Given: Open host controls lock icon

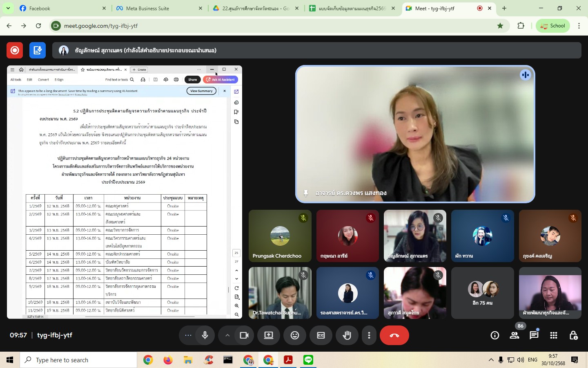Looking at the screenshot, I should coord(573,335).
